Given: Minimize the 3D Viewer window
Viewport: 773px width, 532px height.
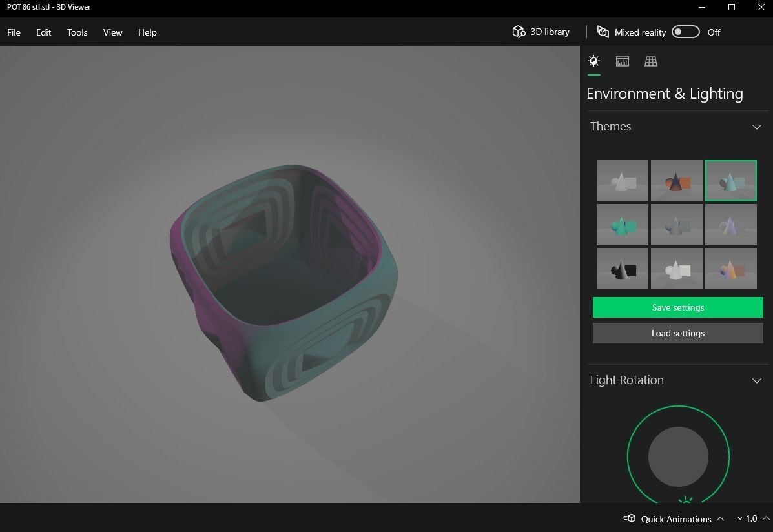Looking at the screenshot, I should pos(702,7).
